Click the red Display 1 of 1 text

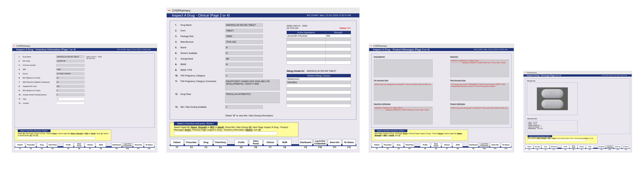[x=345, y=28]
